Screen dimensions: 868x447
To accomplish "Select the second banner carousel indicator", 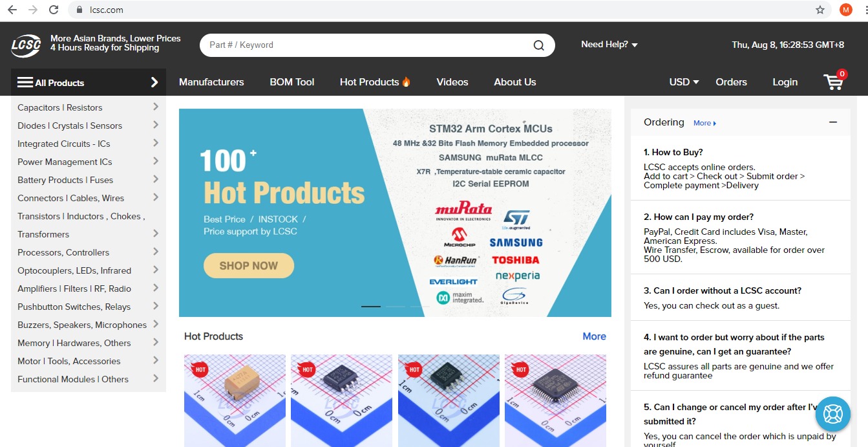I will tap(396, 306).
